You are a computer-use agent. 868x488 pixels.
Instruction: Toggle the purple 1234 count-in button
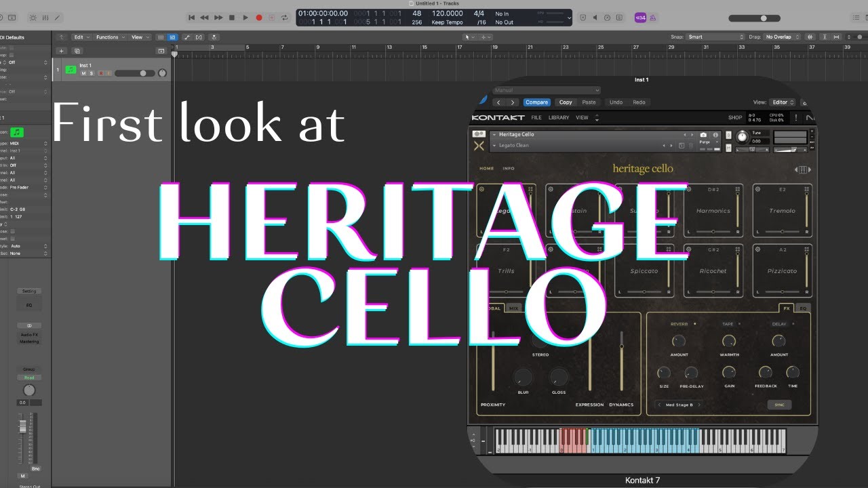(640, 18)
